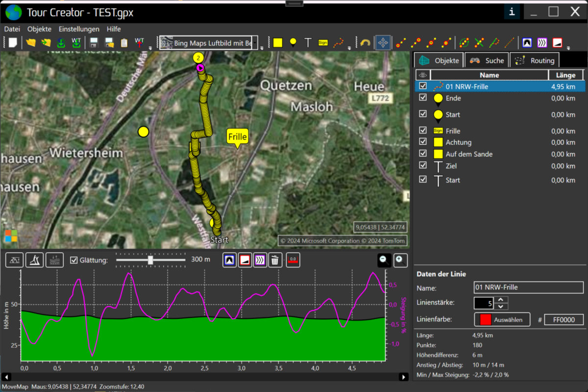588x392 pixels.
Task: Click the scissors split track icon
Action: [x=479, y=43]
